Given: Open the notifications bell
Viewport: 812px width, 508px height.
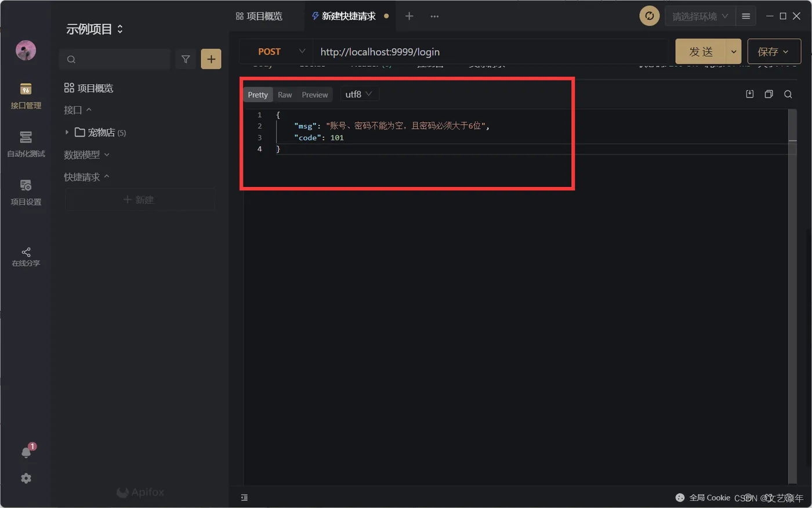Looking at the screenshot, I should 26,452.
